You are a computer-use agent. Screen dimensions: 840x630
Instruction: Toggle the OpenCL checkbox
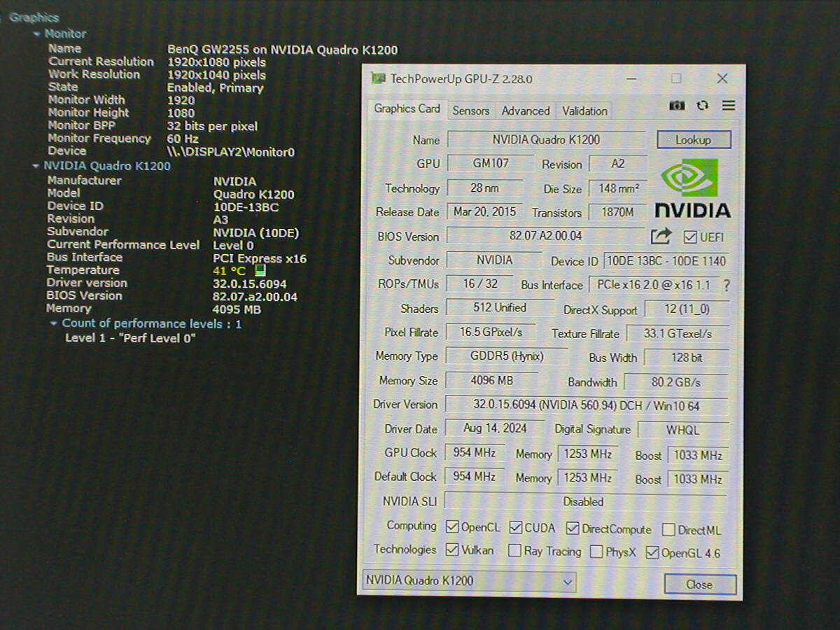point(451,527)
